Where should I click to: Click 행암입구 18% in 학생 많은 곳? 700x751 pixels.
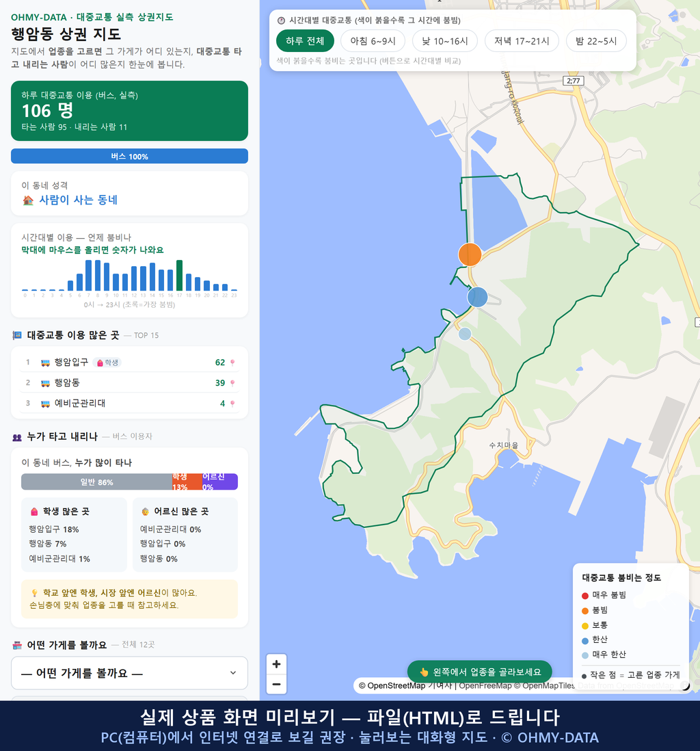pos(53,529)
